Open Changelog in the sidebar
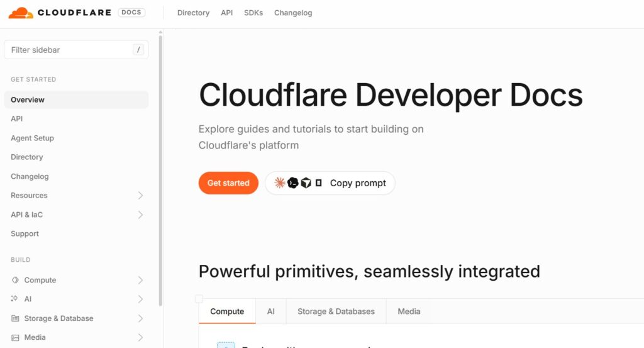The width and height of the screenshot is (644, 348). (30, 176)
